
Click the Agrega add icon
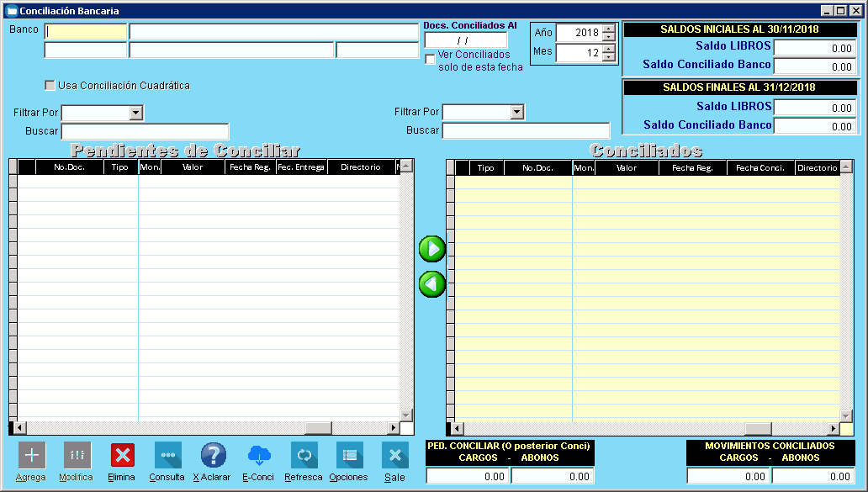31,455
